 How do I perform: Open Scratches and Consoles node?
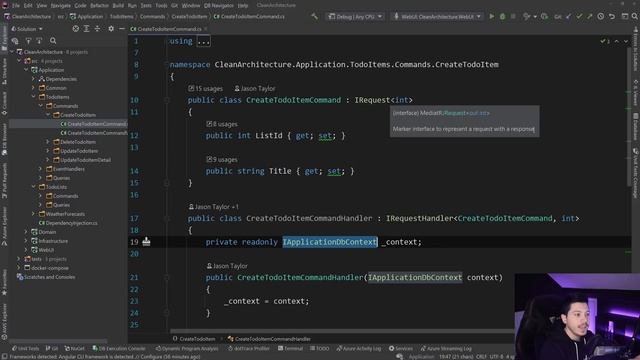(46, 277)
